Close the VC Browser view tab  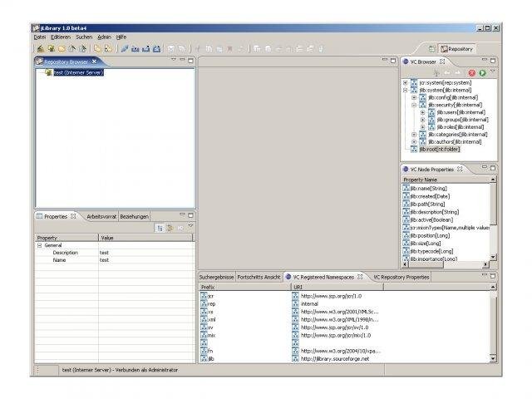[442, 62]
